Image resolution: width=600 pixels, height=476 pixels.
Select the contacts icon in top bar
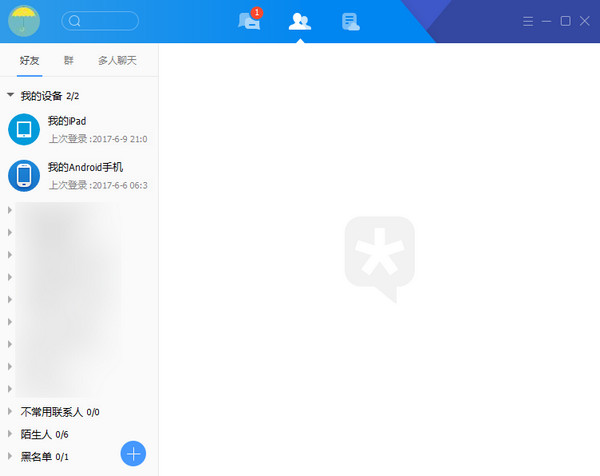tap(299, 21)
